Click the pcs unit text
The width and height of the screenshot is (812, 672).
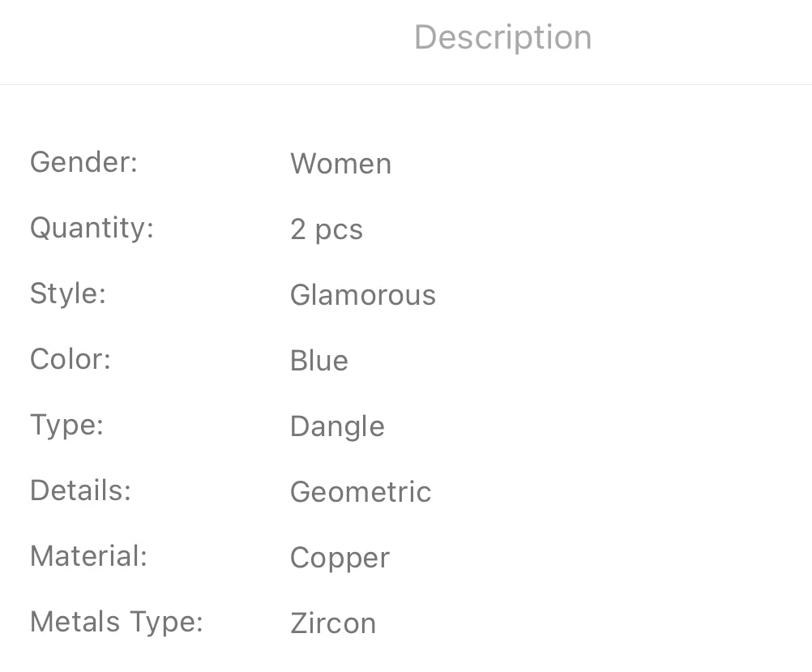click(x=339, y=230)
